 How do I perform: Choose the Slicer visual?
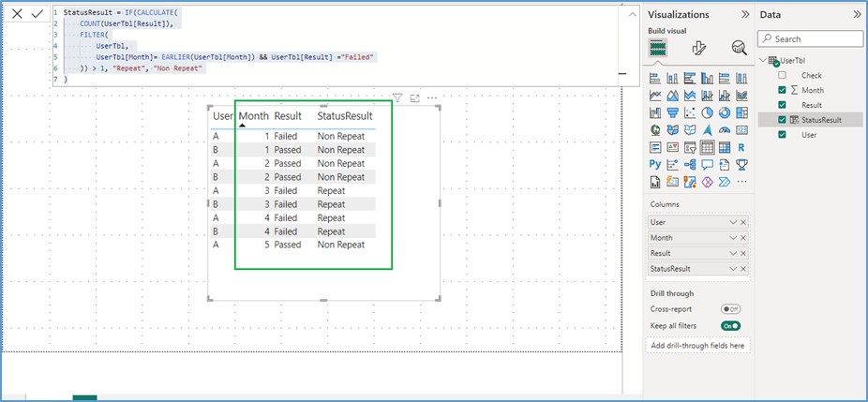point(690,147)
